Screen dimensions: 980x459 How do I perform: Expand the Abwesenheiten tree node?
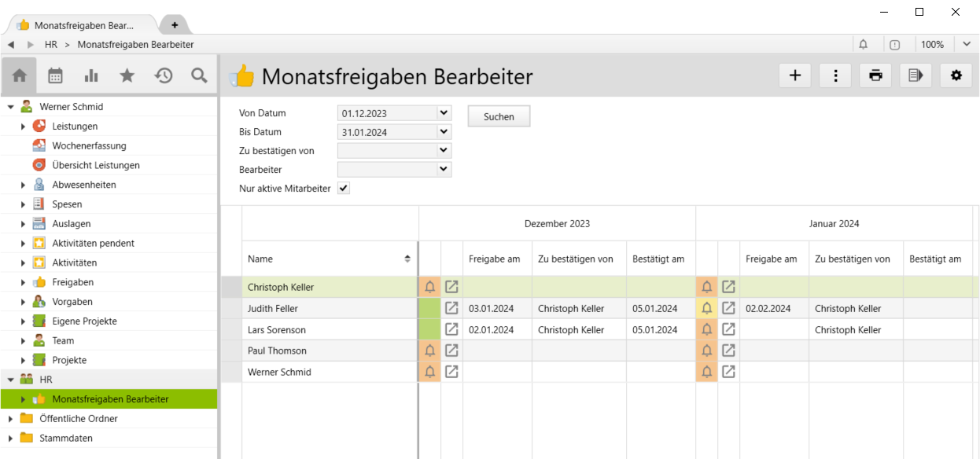24,185
